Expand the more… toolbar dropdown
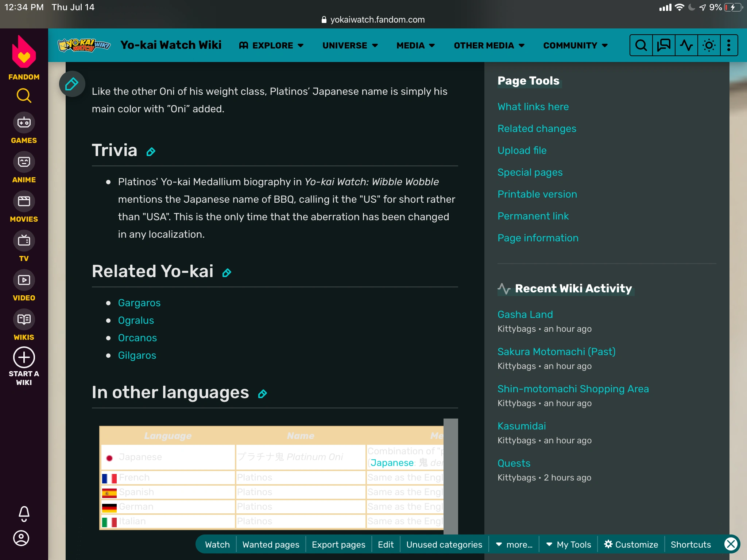747x560 pixels. coord(514,544)
